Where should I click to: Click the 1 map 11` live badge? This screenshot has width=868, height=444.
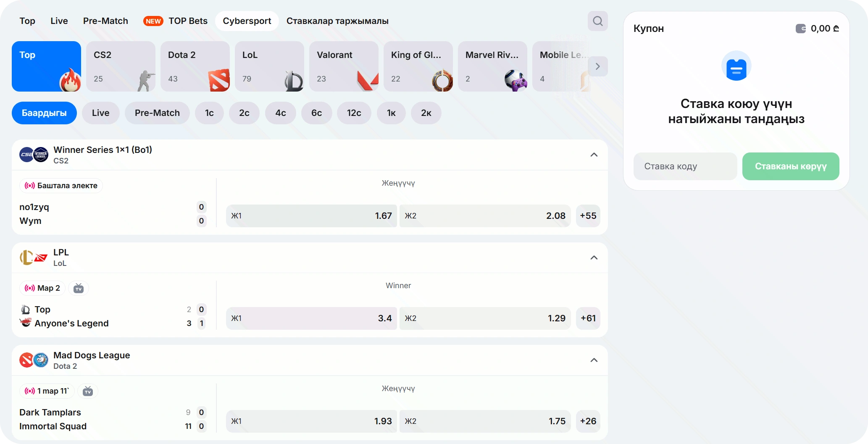(x=47, y=391)
